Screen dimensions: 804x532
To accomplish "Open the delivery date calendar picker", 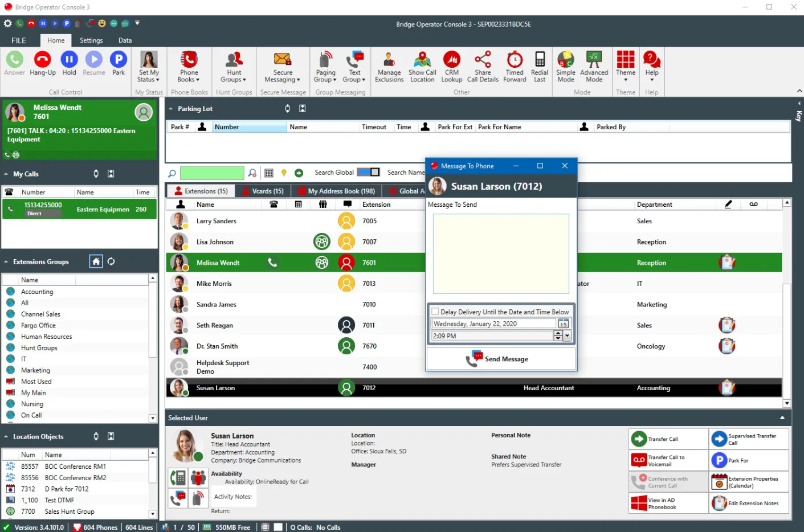I will pyautogui.click(x=563, y=324).
